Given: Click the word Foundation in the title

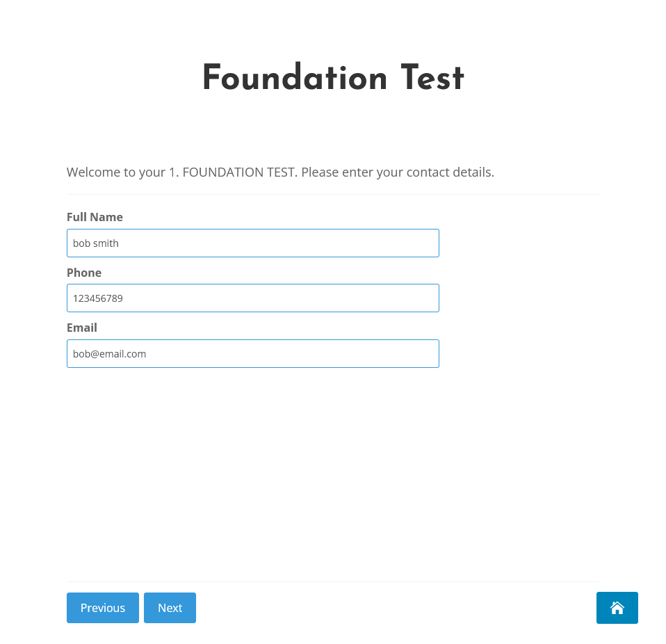Looking at the screenshot, I should (x=295, y=77).
